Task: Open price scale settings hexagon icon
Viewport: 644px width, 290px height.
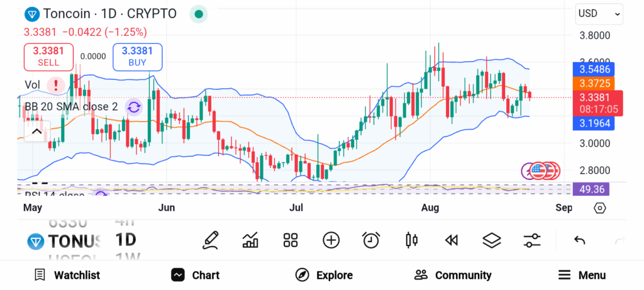Action: 599,208
